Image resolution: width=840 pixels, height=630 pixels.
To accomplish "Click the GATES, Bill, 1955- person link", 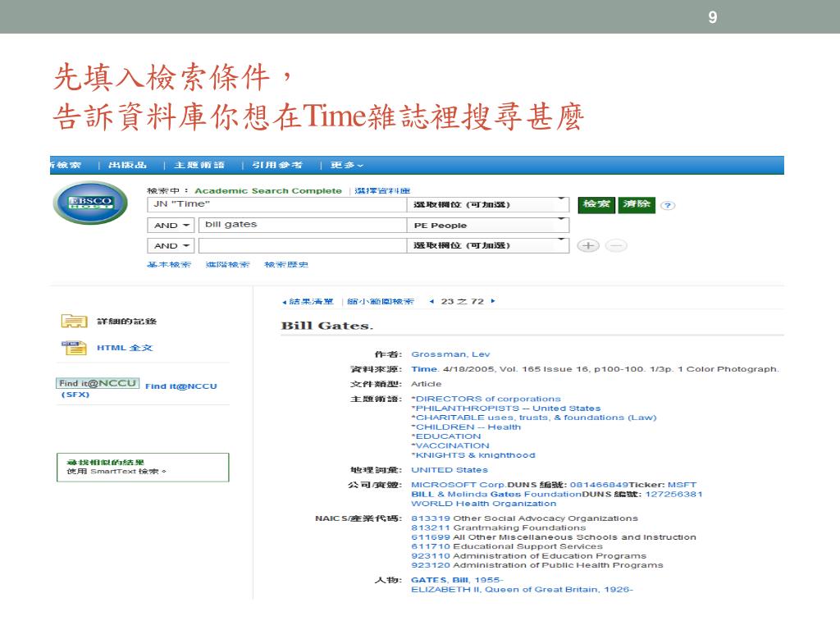I will (x=457, y=580).
